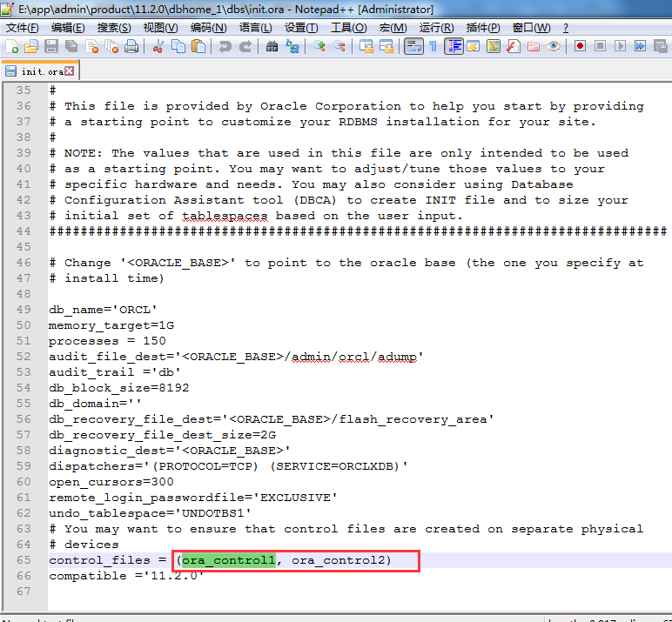Zoom in with the magnifier plus icon
Viewport: 672px width, 622px height.
pyautogui.click(x=319, y=46)
